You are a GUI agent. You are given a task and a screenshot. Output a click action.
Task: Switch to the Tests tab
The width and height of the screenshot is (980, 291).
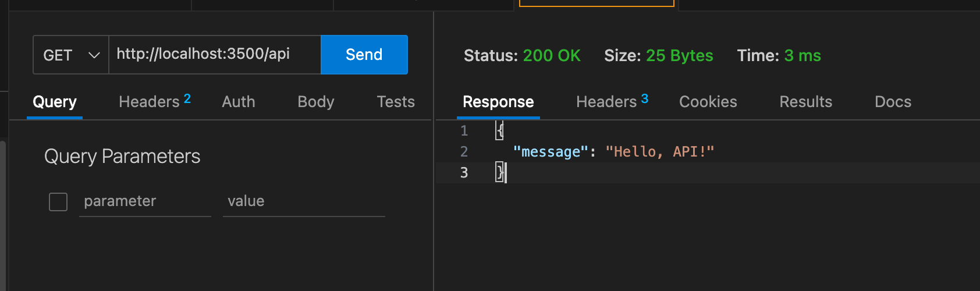pyautogui.click(x=396, y=102)
